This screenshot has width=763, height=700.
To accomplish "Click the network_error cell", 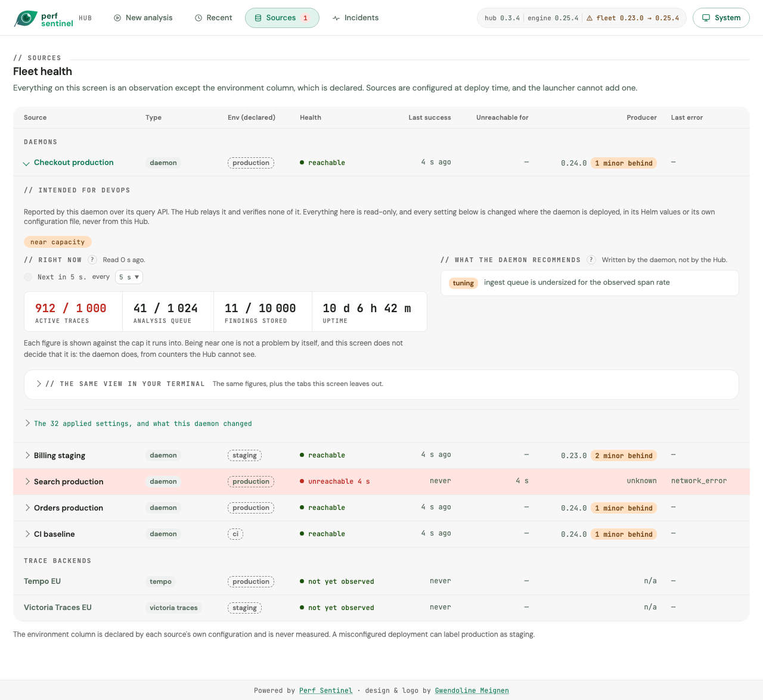I will click(x=699, y=481).
